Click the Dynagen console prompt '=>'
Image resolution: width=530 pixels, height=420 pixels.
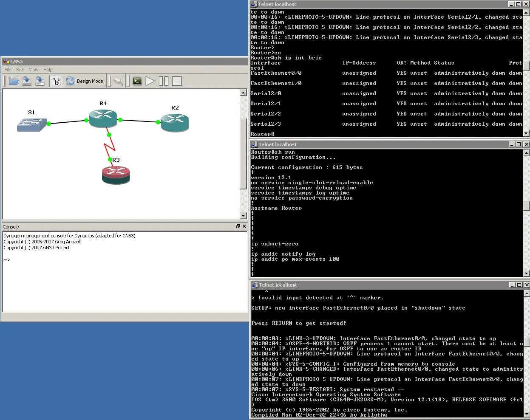pyautogui.click(x=7, y=259)
